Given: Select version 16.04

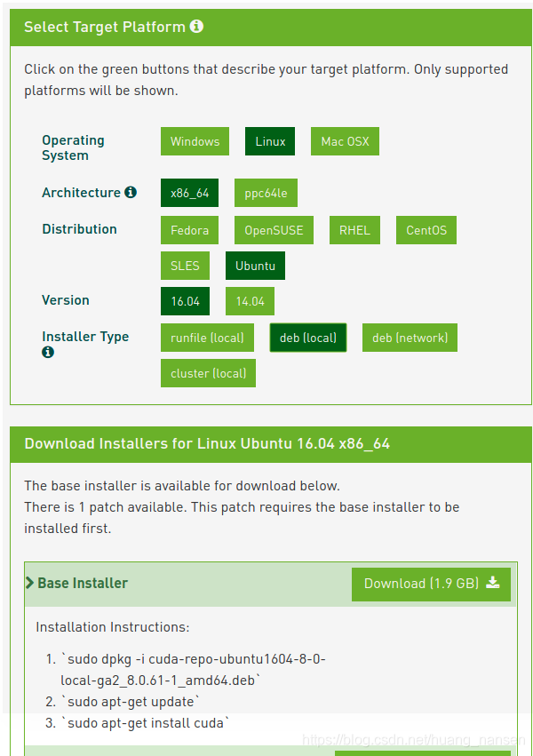Looking at the screenshot, I should [185, 301].
